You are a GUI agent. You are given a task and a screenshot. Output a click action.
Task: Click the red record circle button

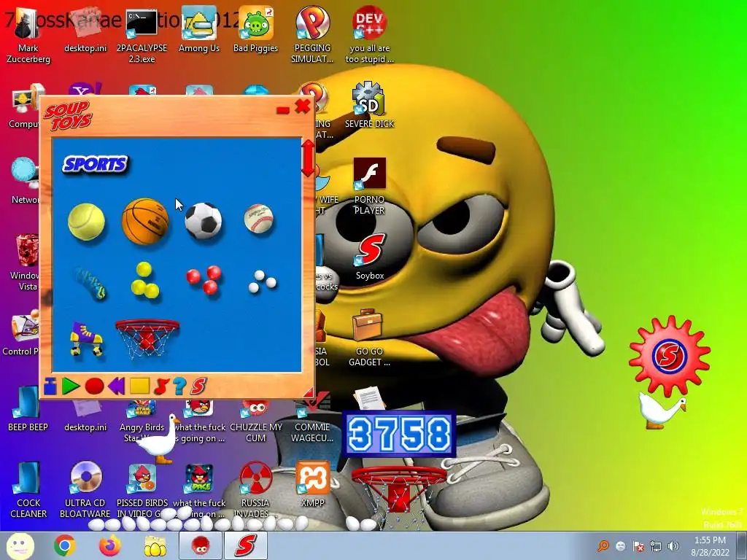click(94, 386)
